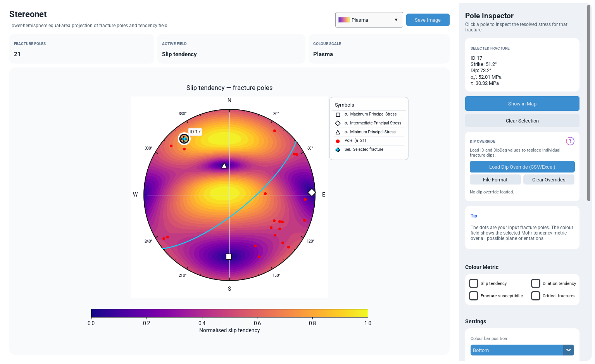Click the red pole near the 30° tick
595x364 pixels.
tap(274, 131)
